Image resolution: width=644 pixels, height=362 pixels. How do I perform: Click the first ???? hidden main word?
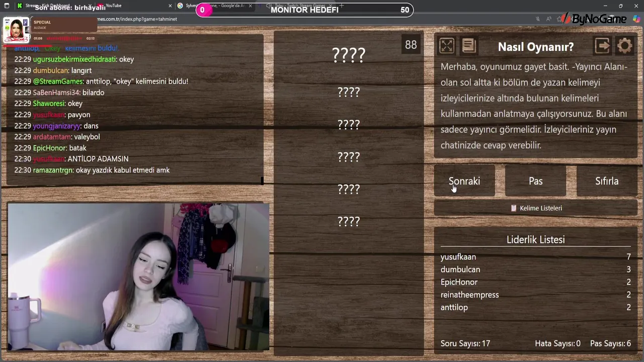[x=349, y=55]
